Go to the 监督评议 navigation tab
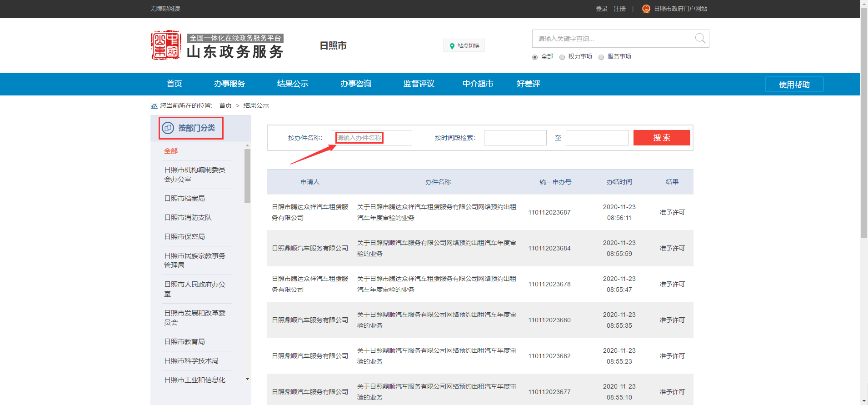This screenshot has width=868, height=405. point(419,84)
